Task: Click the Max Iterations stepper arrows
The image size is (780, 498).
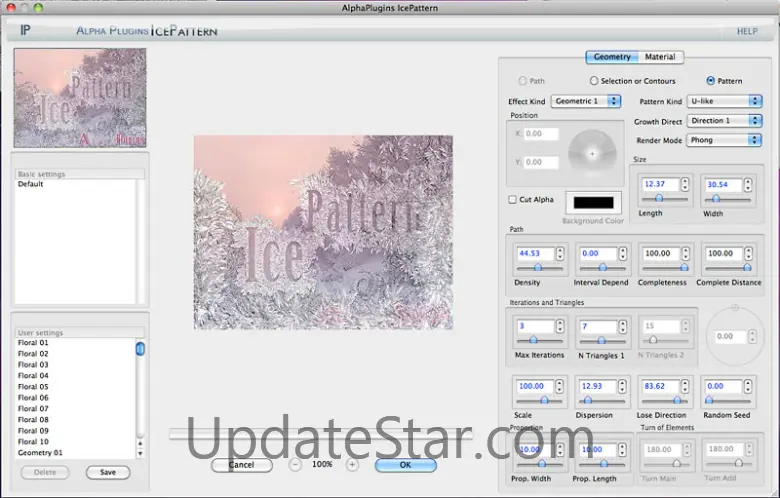Action: (x=560, y=326)
